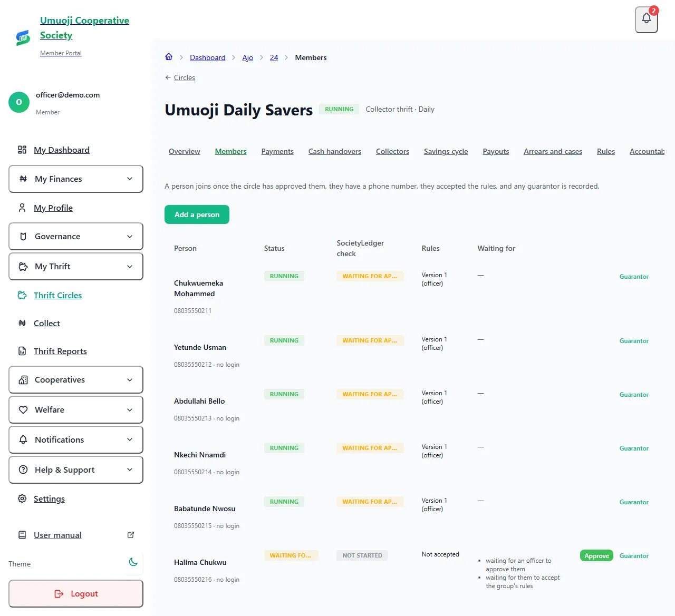Image resolution: width=675 pixels, height=616 pixels.
Task: Expand the My Finances menu
Action: [x=76, y=179]
